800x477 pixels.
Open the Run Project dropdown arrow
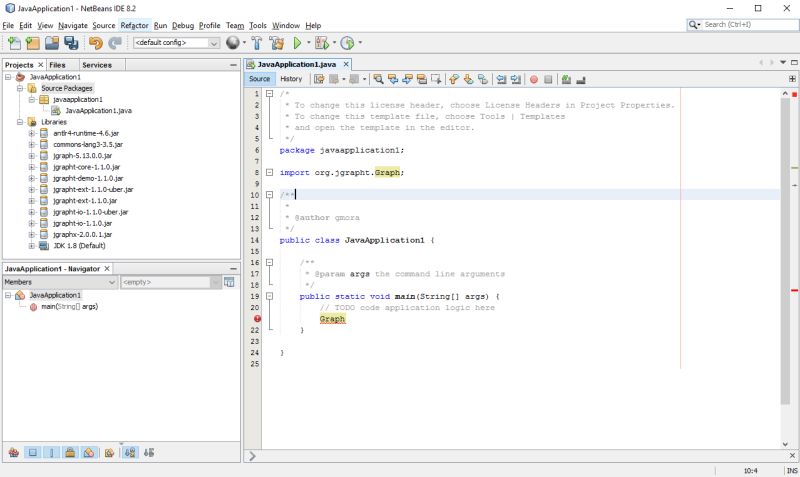309,43
